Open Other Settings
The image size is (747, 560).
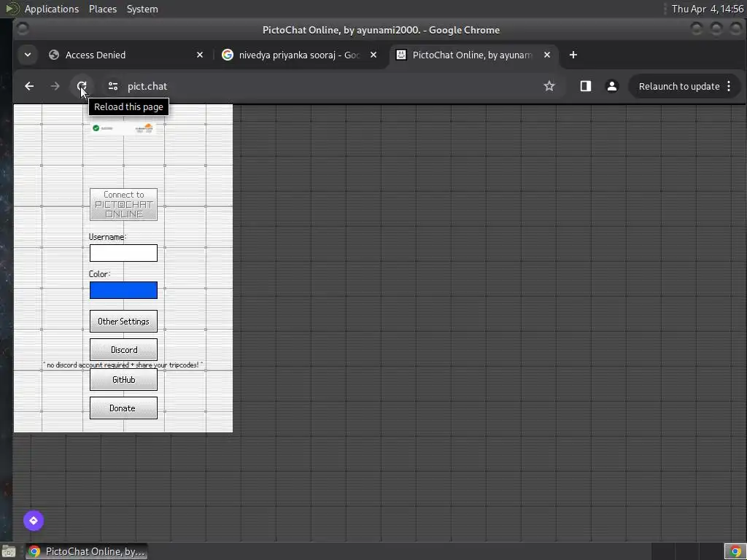tap(123, 322)
